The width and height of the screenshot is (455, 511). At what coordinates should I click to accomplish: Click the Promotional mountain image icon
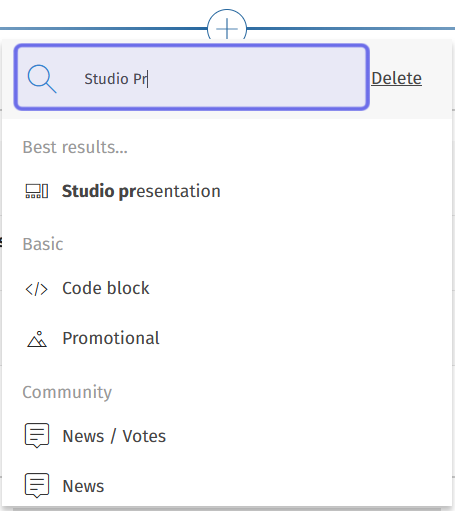point(37,339)
